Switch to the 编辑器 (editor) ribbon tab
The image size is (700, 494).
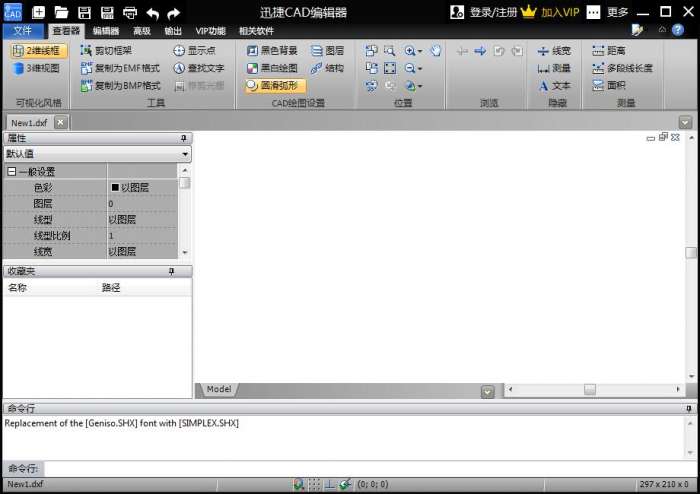pyautogui.click(x=105, y=31)
